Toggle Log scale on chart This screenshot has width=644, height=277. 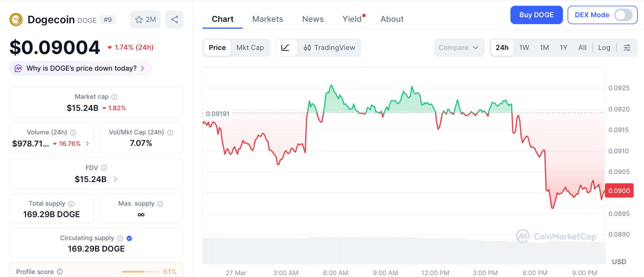pyautogui.click(x=604, y=47)
